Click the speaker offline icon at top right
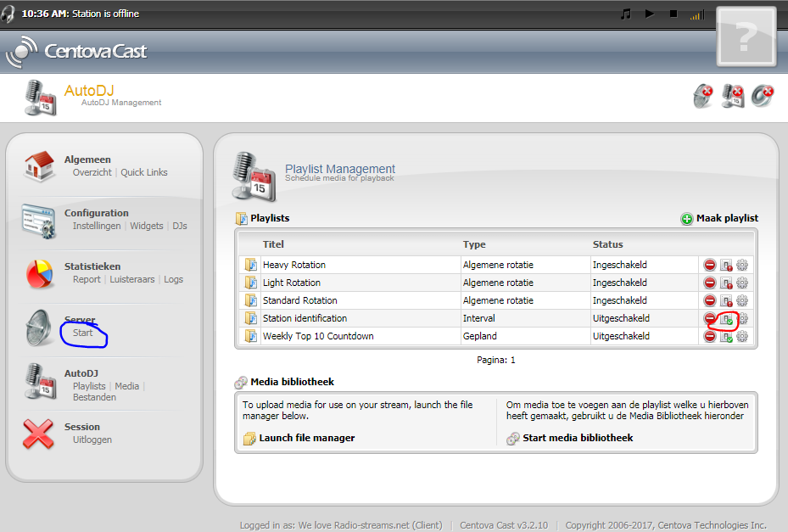 tap(763, 96)
